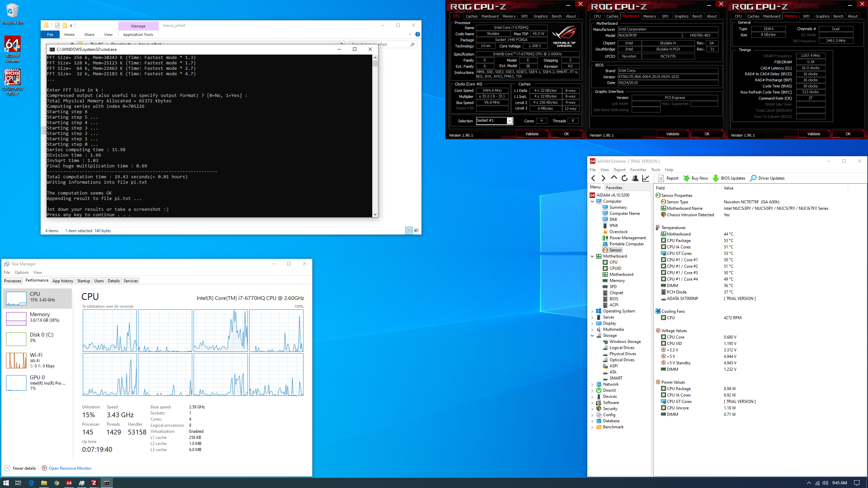Open CPUID ROG CPU-Z desktop shortcut
The image size is (868, 488).
tap(13, 83)
